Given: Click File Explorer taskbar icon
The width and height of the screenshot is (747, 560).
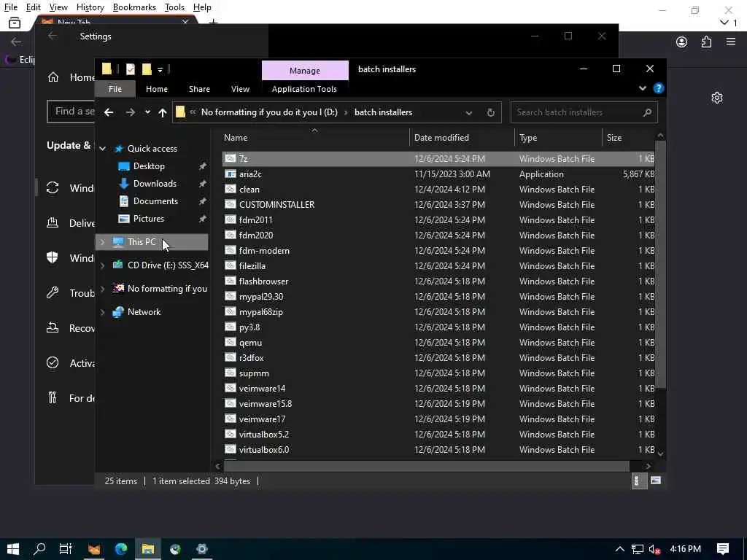Looking at the screenshot, I should tap(148, 549).
